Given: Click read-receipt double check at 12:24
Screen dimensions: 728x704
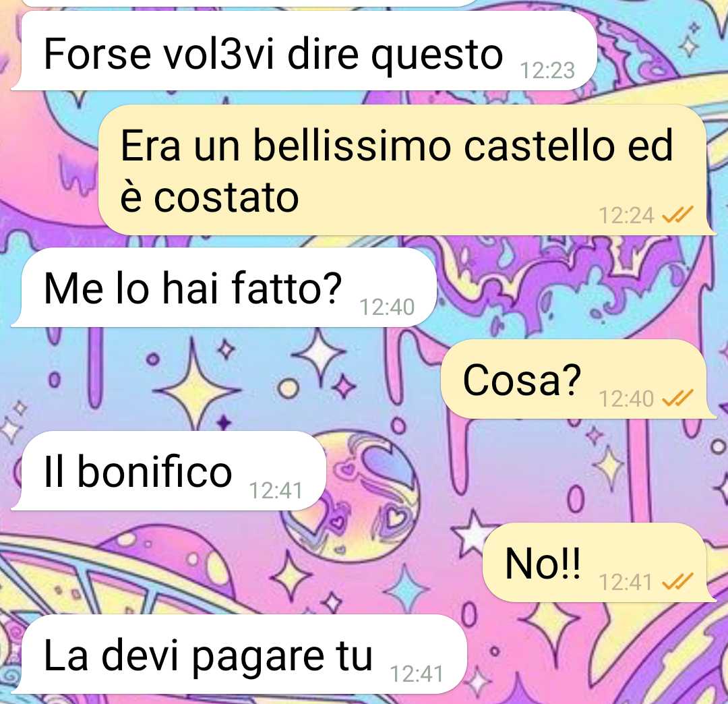Looking at the screenshot, I should click(x=677, y=214).
